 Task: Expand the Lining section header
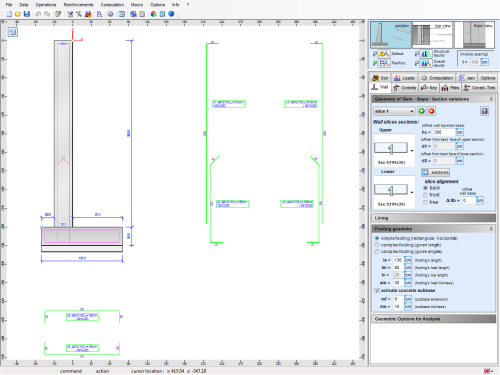tap(433, 218)
